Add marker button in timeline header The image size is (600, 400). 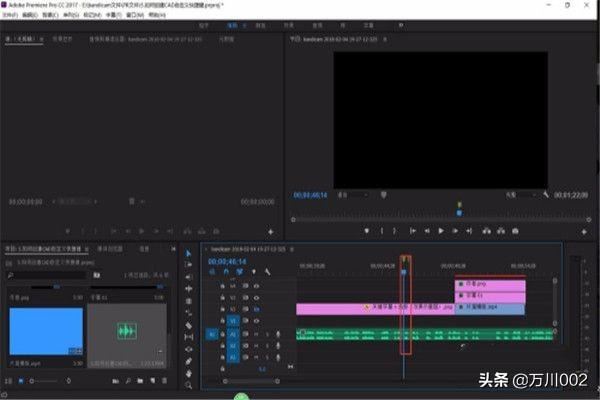pyautogui.click(x=253, y=272)
